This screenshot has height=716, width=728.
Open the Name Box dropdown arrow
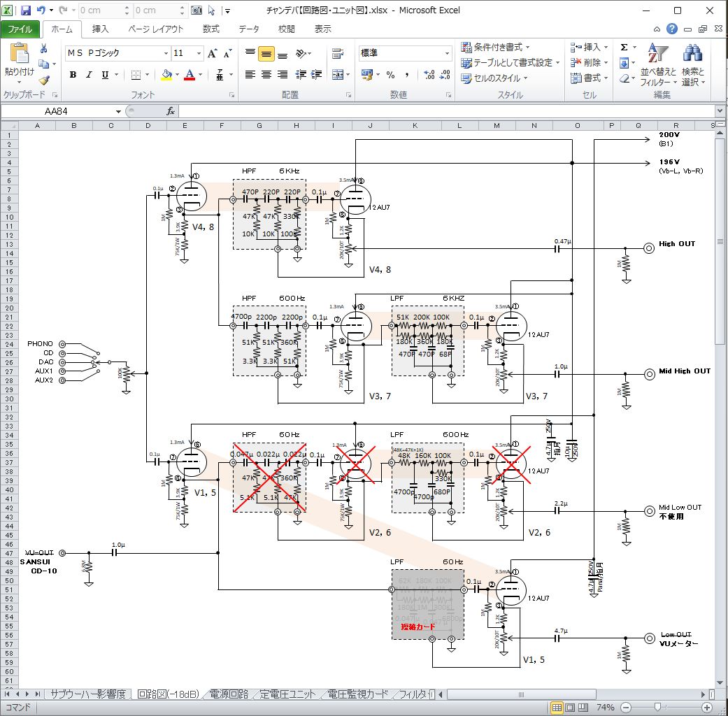point(118,111)
